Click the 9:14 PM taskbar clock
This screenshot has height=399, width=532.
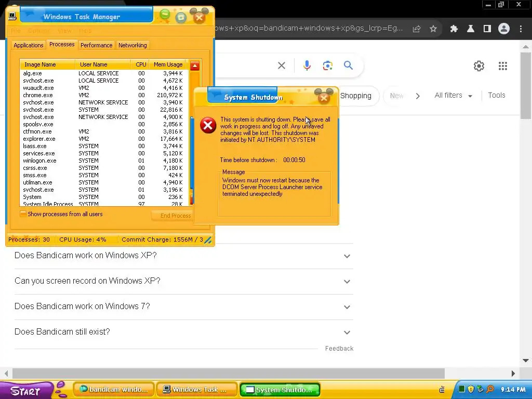[513, 390]
